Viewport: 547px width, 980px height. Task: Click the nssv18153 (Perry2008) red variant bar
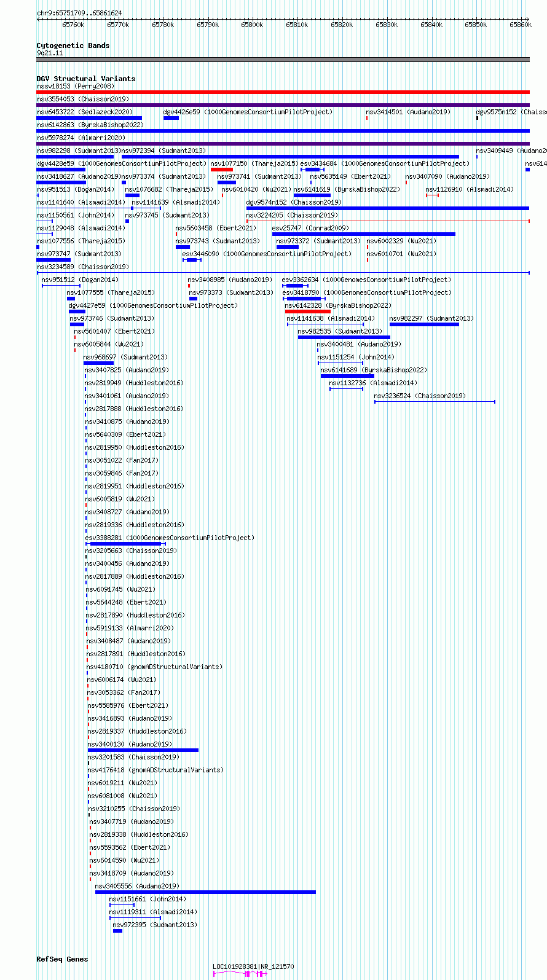(283, 92)
